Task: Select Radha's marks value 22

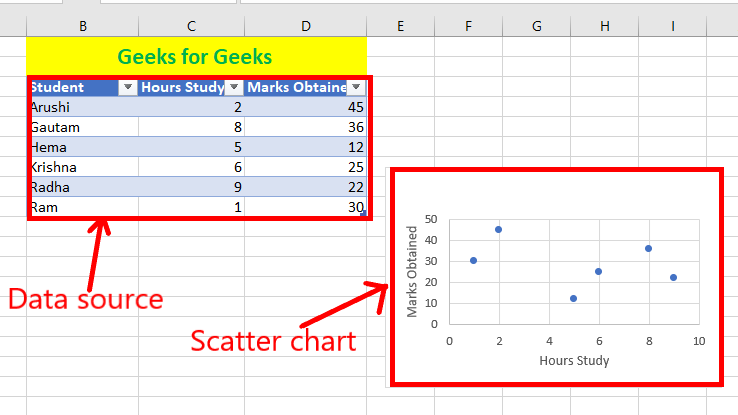Action: 305,187
